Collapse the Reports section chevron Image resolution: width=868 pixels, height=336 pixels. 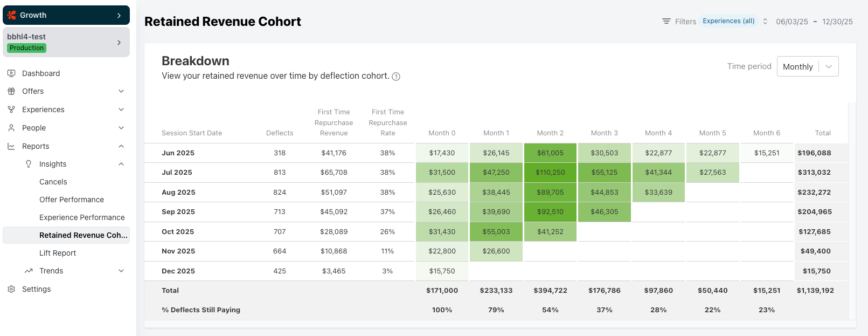click(x=121, y=146)
